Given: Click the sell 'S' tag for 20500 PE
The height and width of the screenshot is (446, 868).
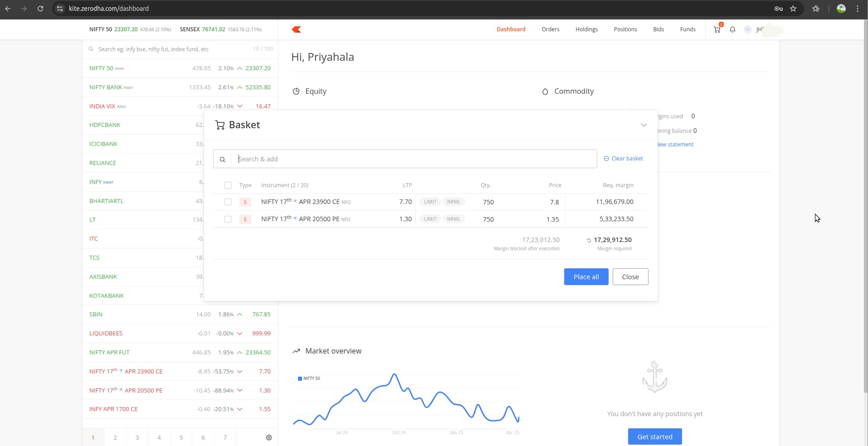Looking at the screenshot, I should 245,219.
